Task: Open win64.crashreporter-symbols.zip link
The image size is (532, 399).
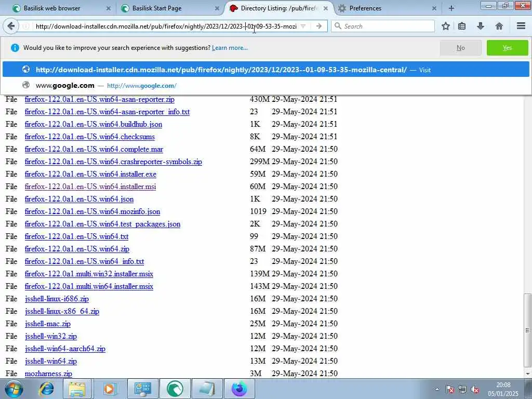Action: [x=113, y=162]
